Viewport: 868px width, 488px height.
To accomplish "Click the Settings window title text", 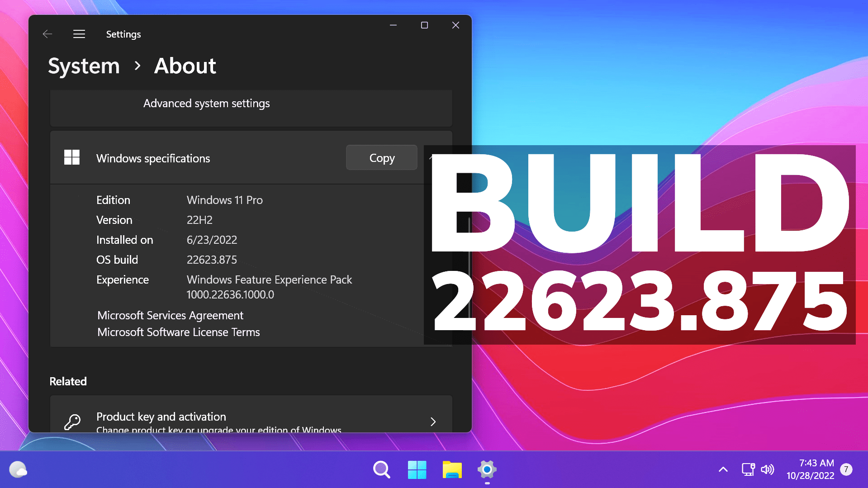I will click(123, 34).
